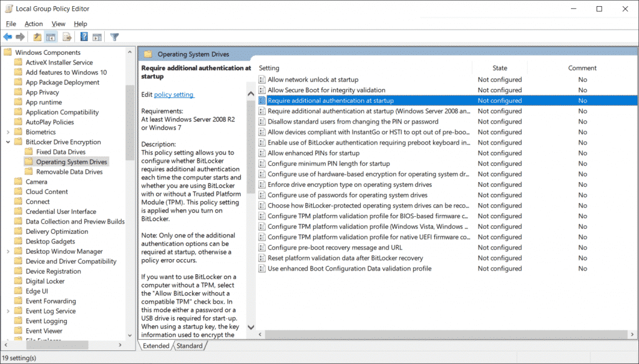Switch to the Extended tab
Screen dimensions: 639x364
[x=156, y=346]
